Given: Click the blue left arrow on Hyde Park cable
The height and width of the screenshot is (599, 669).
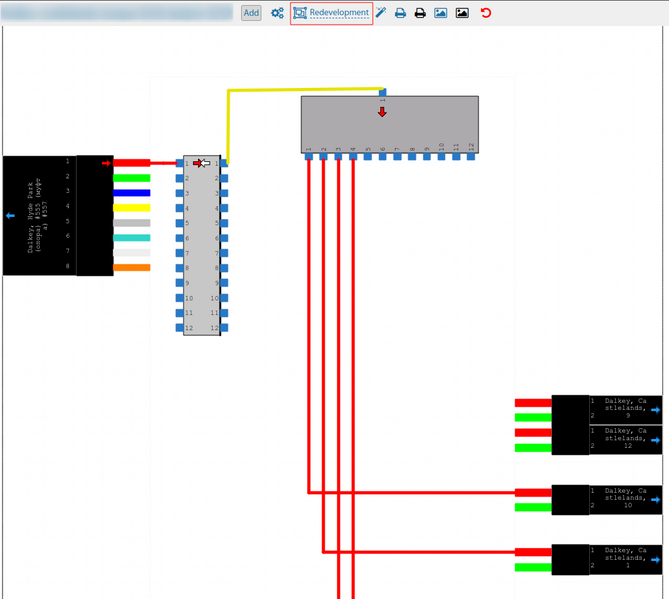Looking at the screenshot, I should (x=11, y=215).
